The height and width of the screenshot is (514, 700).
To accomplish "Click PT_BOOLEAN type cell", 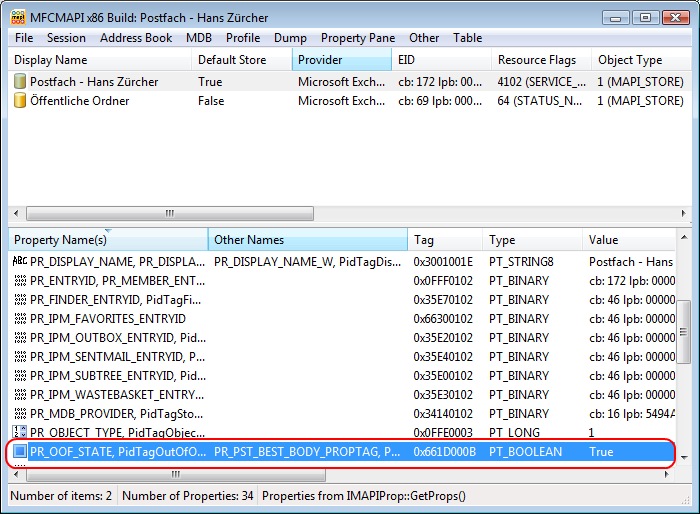I will coord(525,452).
